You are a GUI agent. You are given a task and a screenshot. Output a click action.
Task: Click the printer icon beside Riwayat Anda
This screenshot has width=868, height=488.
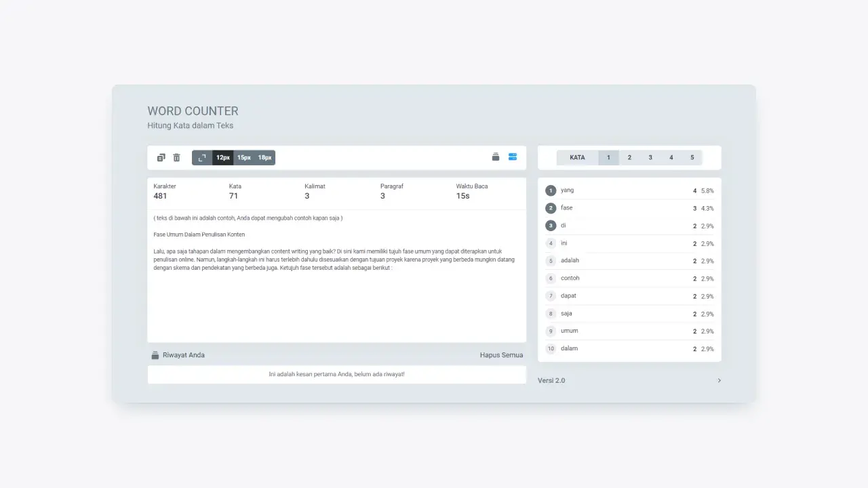(155, 354)
